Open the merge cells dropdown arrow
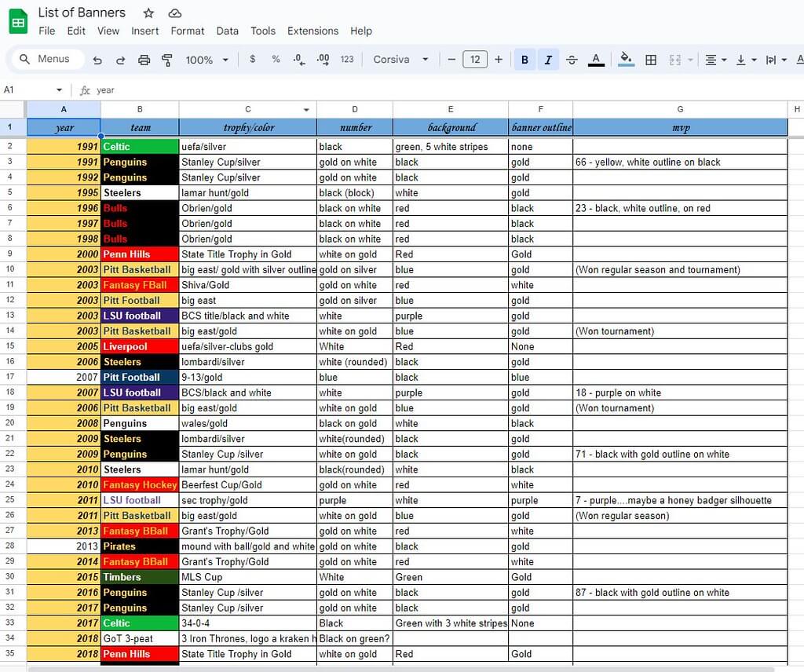 pyautogui.click(x=691, y=60)
